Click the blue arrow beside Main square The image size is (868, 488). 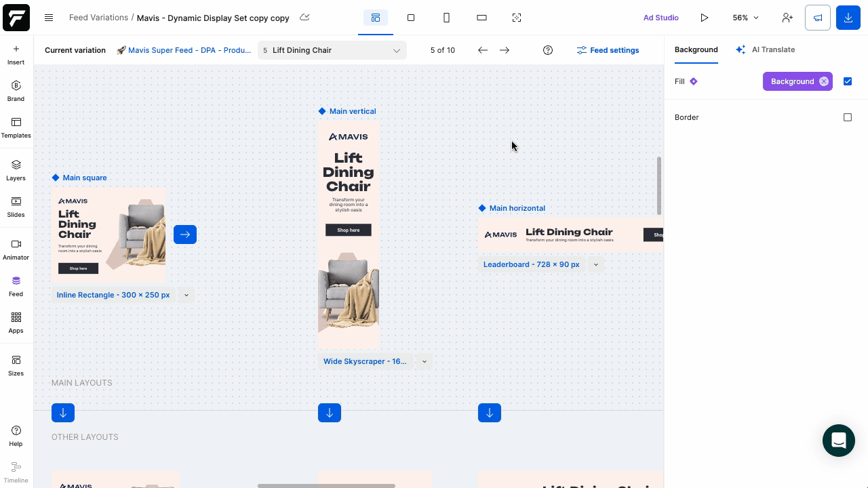pos(185,235)
